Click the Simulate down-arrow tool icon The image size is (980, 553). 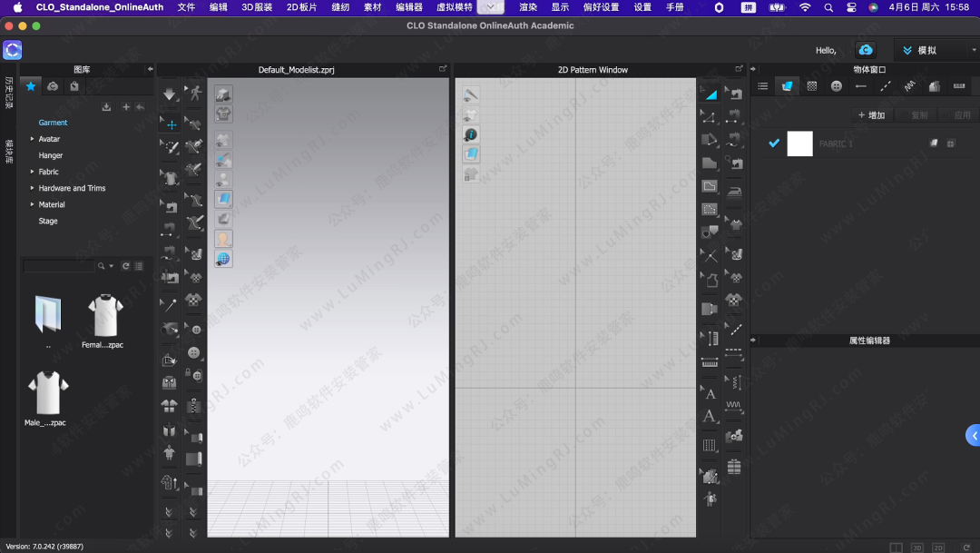170,94
